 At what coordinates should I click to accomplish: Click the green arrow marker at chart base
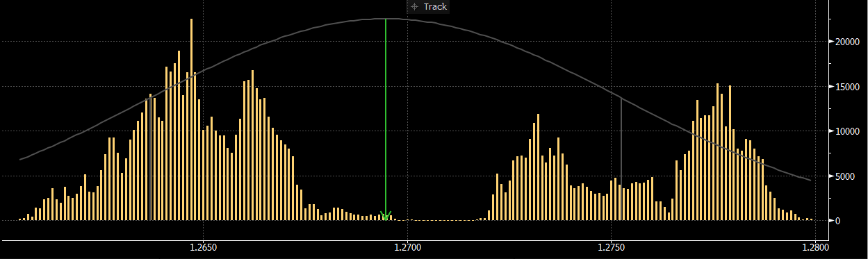(386, 215)
